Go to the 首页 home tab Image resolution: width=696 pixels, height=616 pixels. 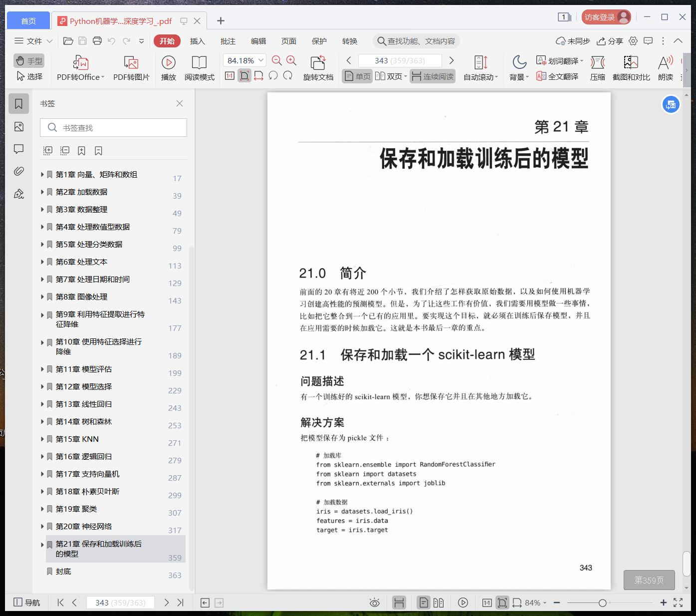pyautogui.click(x=28, y=20)
